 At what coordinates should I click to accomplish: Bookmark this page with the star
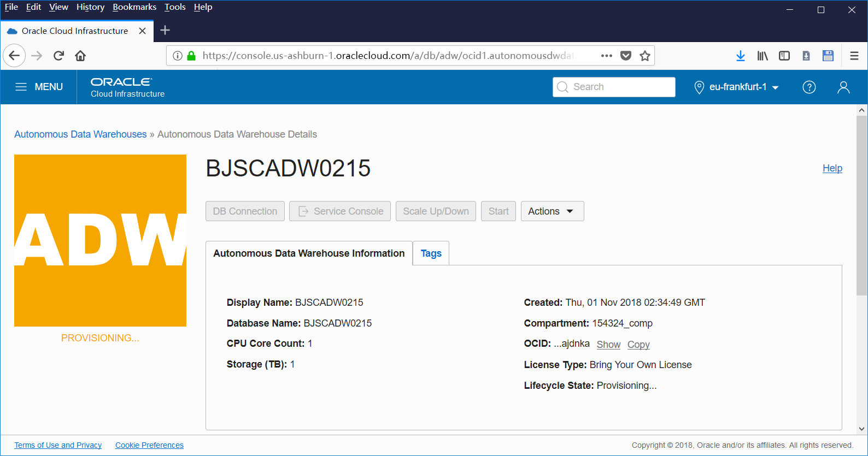pos(645,56)
